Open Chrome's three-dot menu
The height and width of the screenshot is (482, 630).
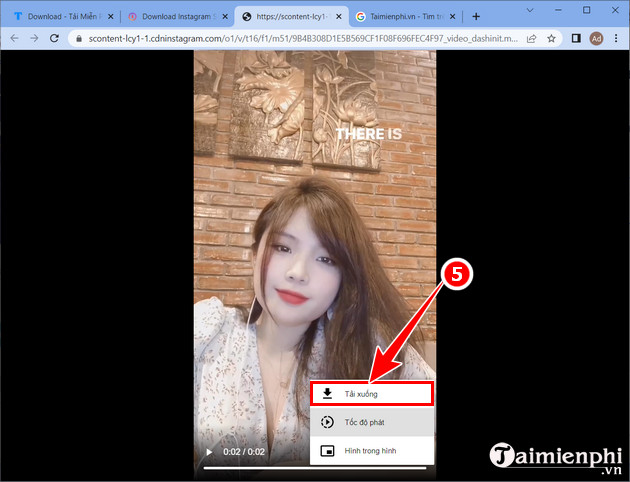(x=616, y=39)
